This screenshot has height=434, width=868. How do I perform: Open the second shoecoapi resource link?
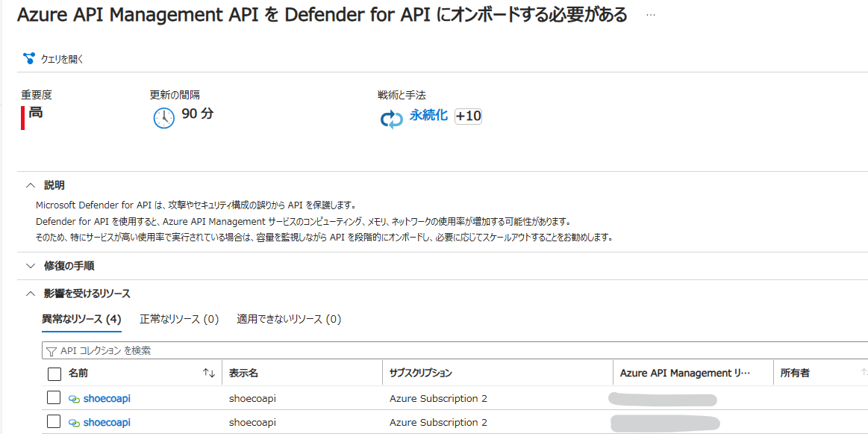pyautogui.click(x=107, y=422)
